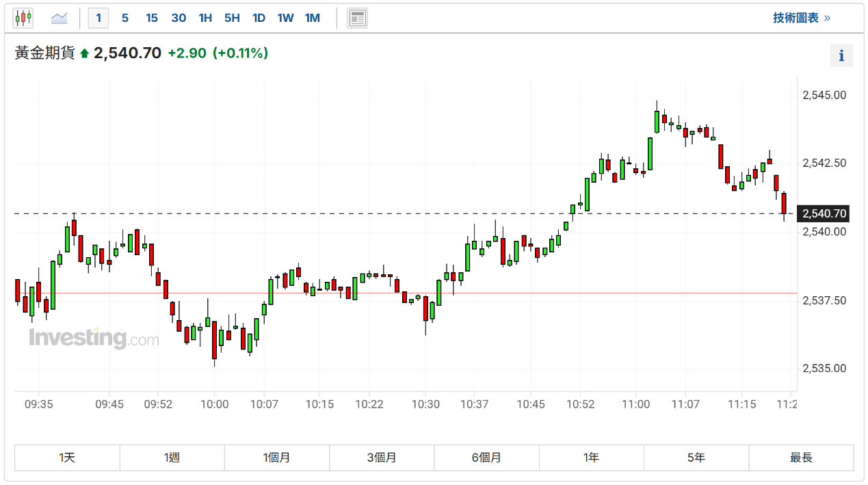Select the 1D chart interval

[x=259, y=18]
